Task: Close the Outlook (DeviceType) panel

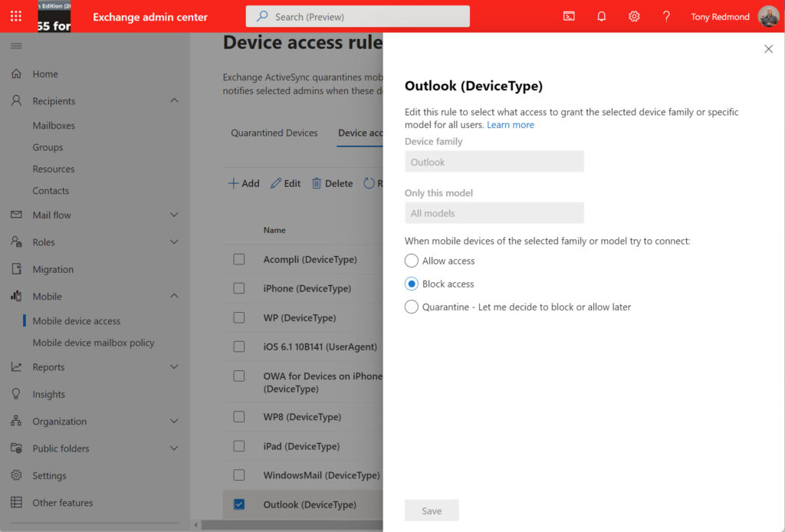Action: [768, 48]
